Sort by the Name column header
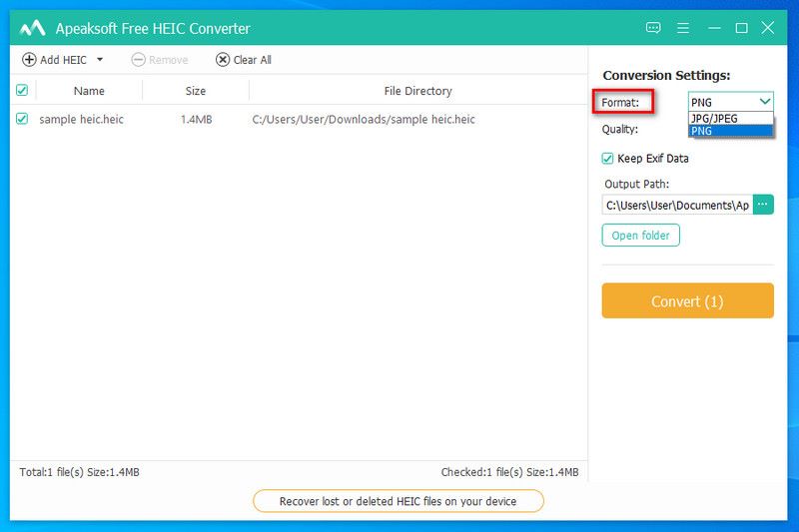Viewport: 799px width, 532px height. 89,91
